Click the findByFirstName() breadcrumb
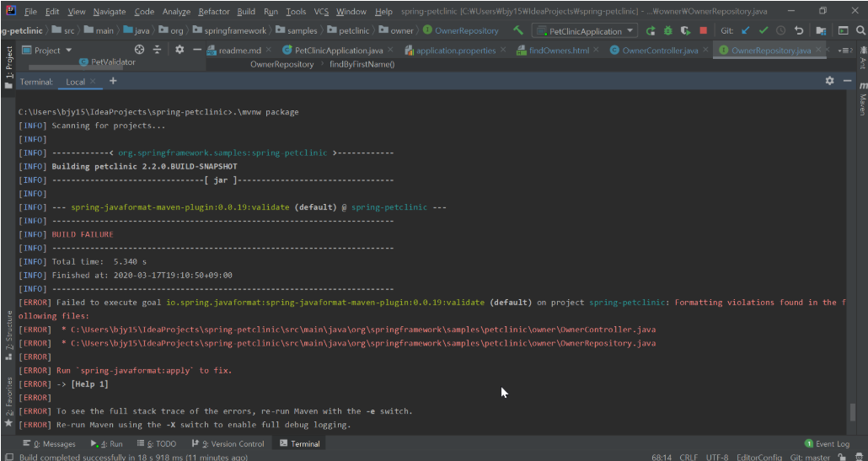 [362, 64]
